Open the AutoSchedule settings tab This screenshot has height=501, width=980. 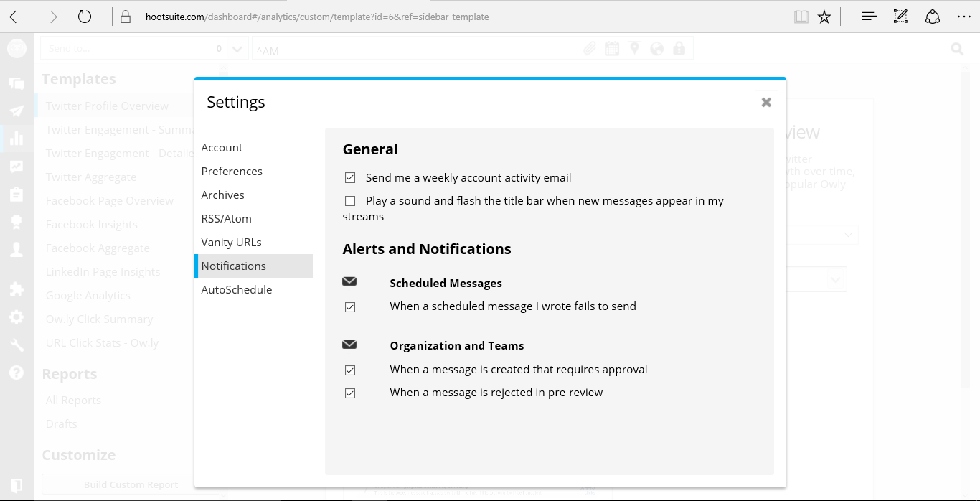coord(237,290)
